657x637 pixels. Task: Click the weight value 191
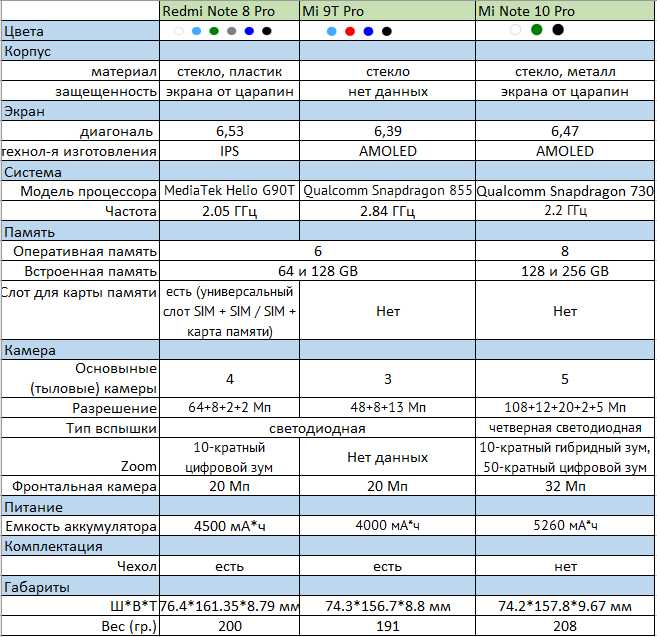[x=388, y=626]
